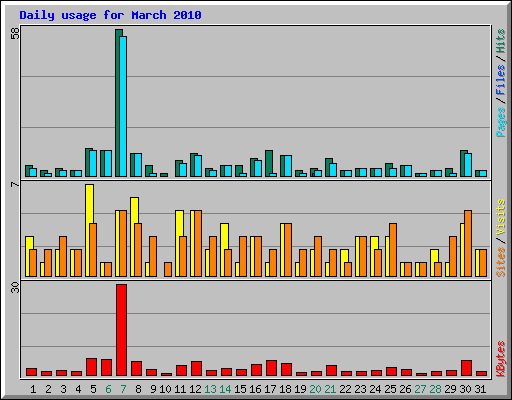The width and height of the screenshot is (512, 400).
Task: Click the "30" maximum value on KBytes axis
Action: pos(15,287)
